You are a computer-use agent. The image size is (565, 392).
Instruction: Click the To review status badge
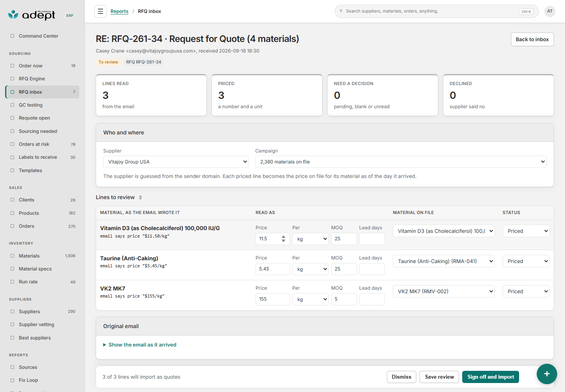(x=108, y=62)
